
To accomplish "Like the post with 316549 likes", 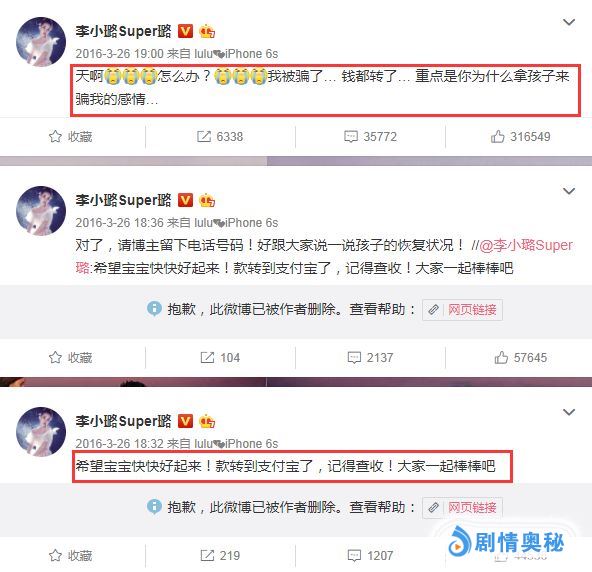I will tap(520, 137).
